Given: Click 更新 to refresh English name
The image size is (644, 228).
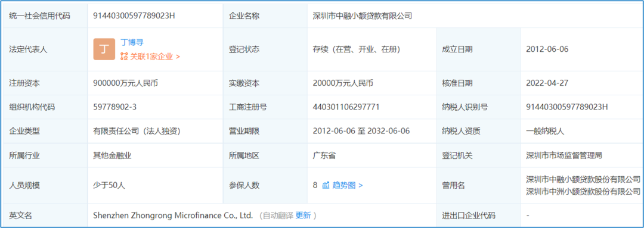Looking at the screenshot, I should (303, 215).
